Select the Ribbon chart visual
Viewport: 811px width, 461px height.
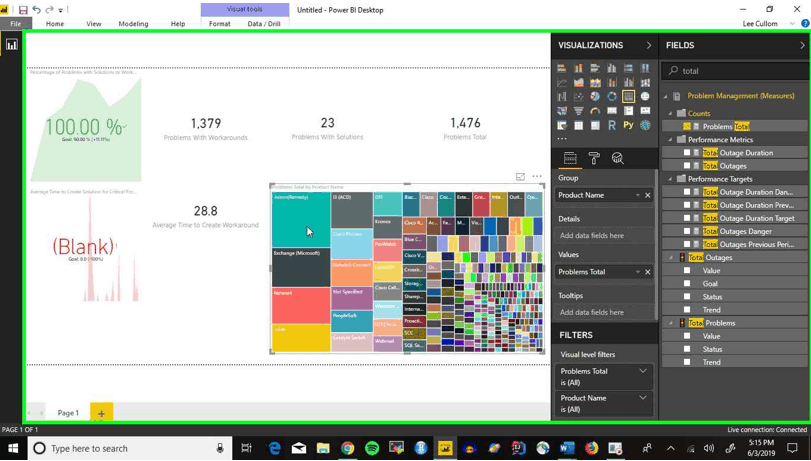click(645, 82)
